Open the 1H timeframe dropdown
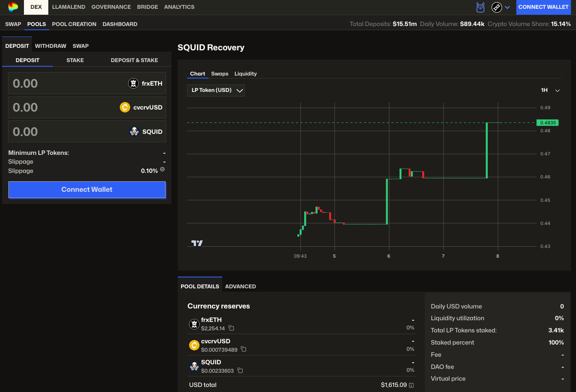This screenshot has width=576, height=392. pos(550,90)
